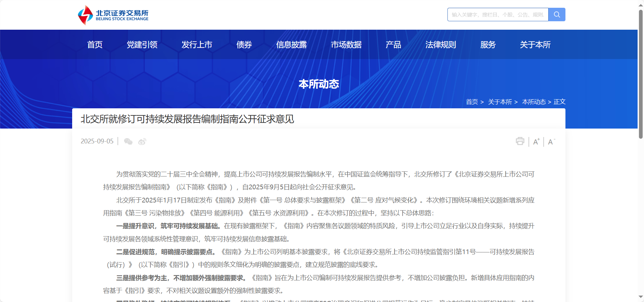Share article via Weibo icon
This screenshot has width=644, height=302.
(142, 141)
